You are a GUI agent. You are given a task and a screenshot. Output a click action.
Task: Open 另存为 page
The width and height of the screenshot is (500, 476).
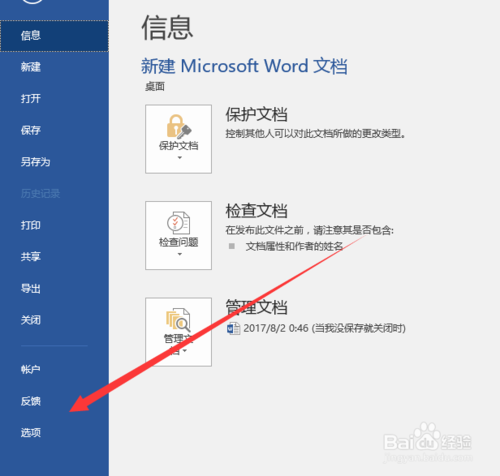click(54, 162)
